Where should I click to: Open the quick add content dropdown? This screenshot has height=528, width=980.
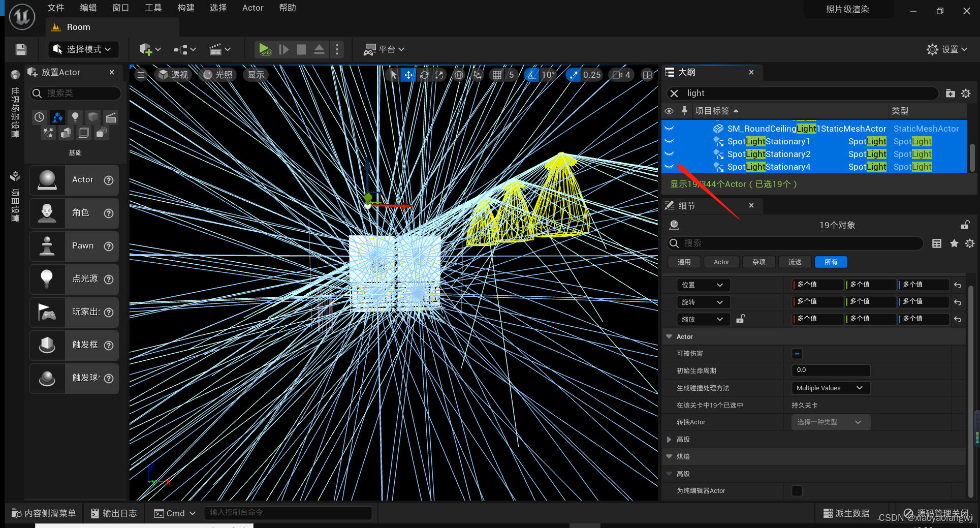click(150, 49)
